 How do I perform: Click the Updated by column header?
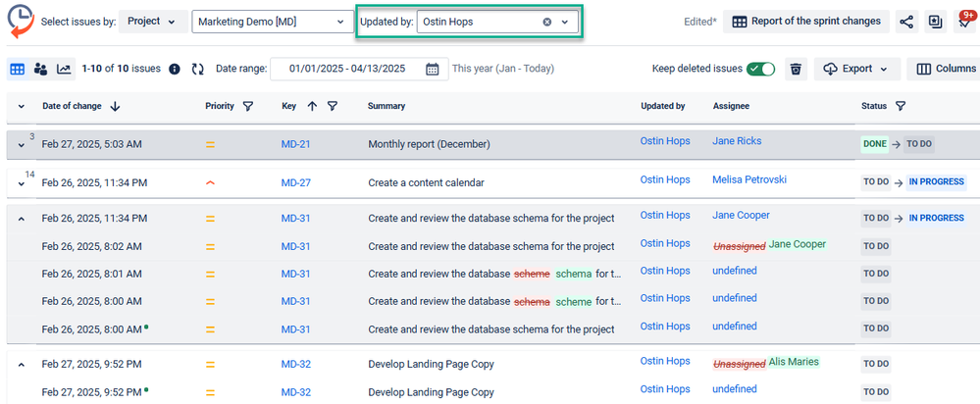(x=662, y=106)
